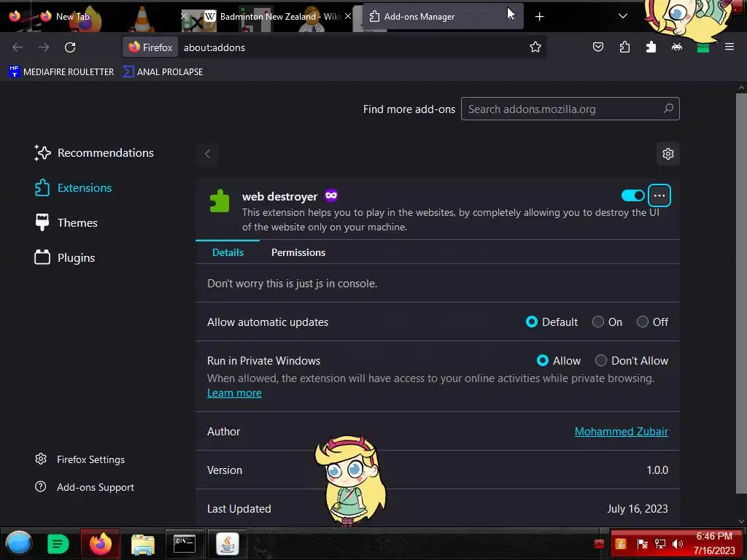Viewport: 747px width, 560px height.
Task: Follow the Learn more link
Action: click(234, 393)
